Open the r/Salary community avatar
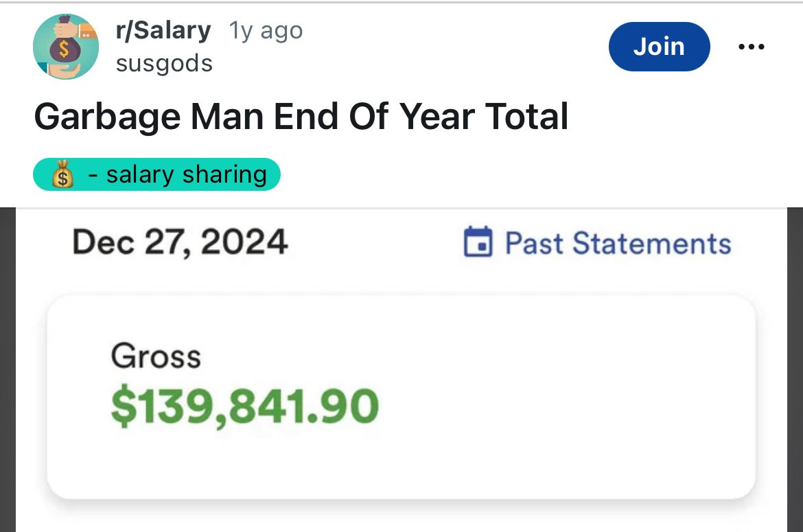803x532 pixels. 66,47
